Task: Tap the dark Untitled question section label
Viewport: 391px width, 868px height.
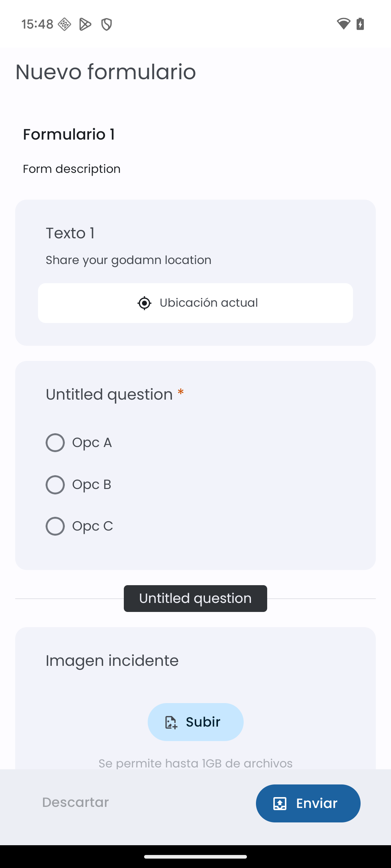Action: pyautogui.click(x=195, y=599)
